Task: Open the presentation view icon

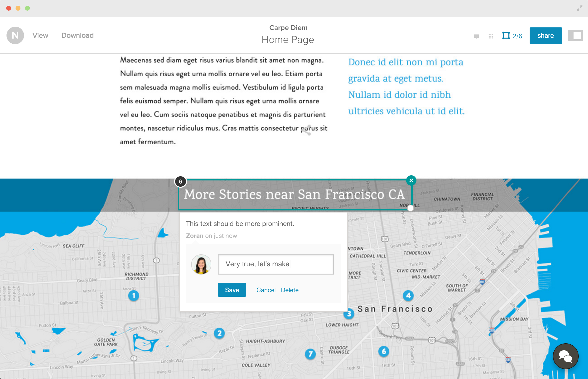Action: [476, 36]
